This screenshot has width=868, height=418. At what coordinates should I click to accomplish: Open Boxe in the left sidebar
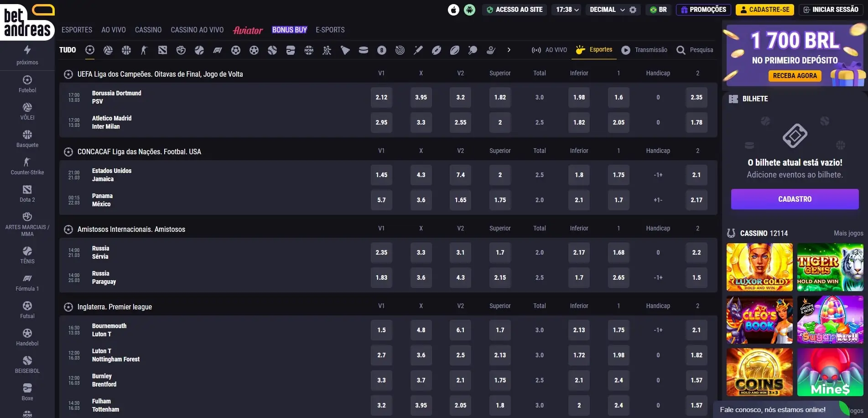[x=27, y=392]
